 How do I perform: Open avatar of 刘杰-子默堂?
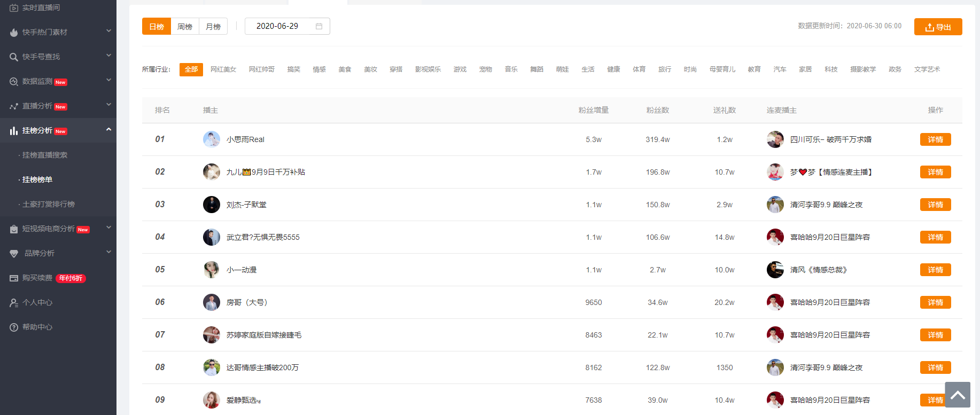212,205
